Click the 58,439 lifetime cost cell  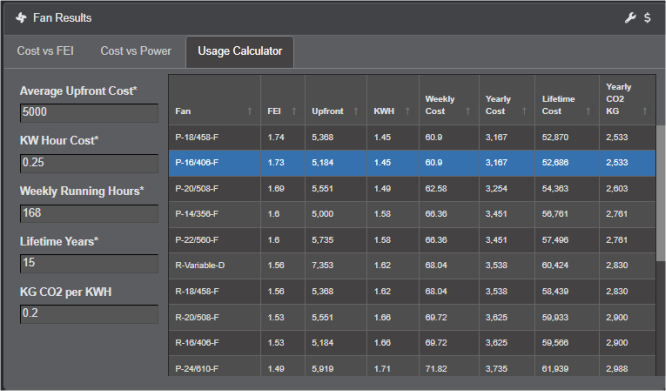click(x=567, y=292)
